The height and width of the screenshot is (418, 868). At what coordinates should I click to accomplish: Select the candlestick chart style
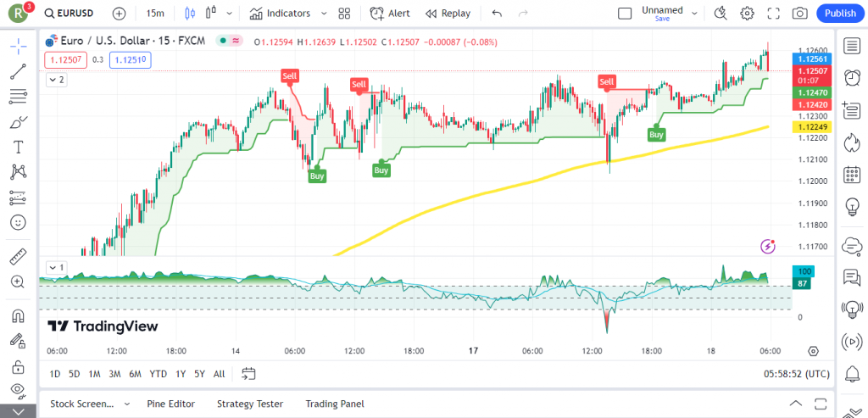coord(191,14)
